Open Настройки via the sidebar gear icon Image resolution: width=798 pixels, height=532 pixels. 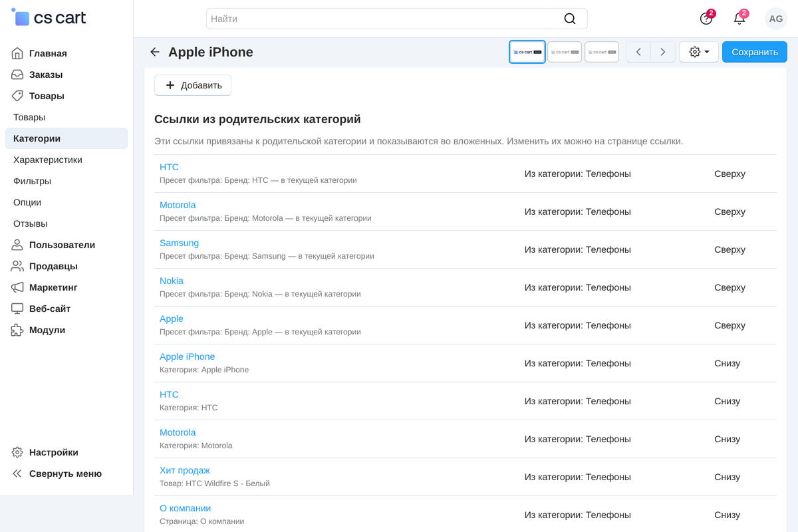pos(17,452)
